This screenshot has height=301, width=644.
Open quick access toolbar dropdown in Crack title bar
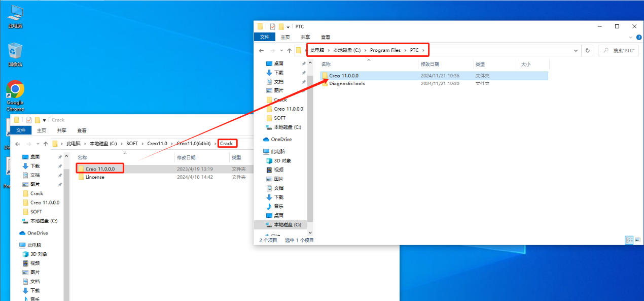(45, 120)
